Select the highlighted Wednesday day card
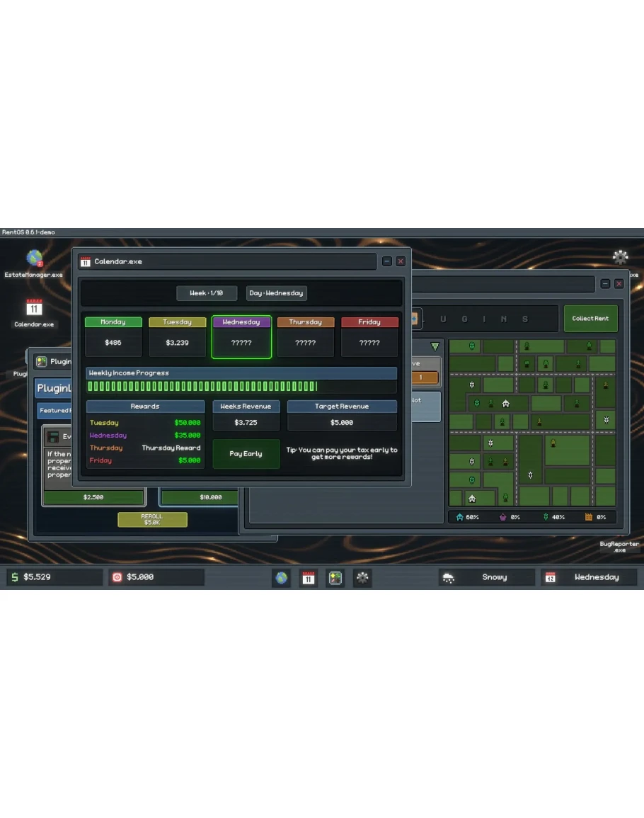 (x=241, y=337)
